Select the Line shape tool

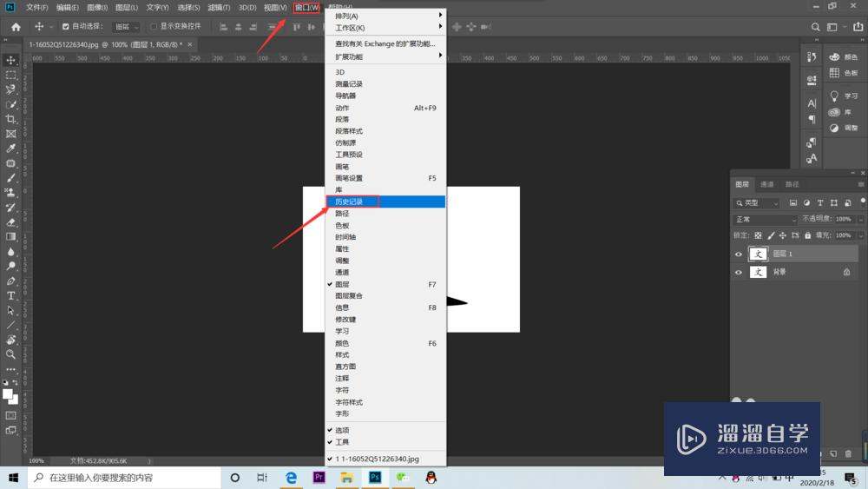pos(10,325)
